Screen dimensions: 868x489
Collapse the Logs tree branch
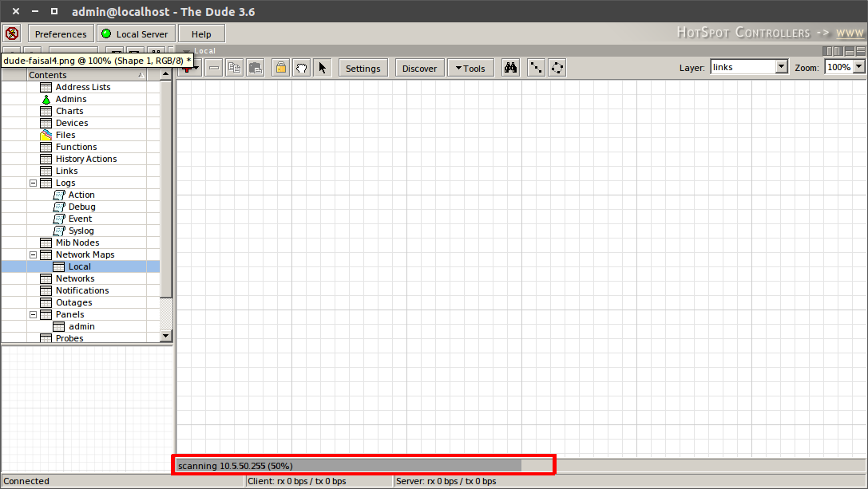pos(33,183)
